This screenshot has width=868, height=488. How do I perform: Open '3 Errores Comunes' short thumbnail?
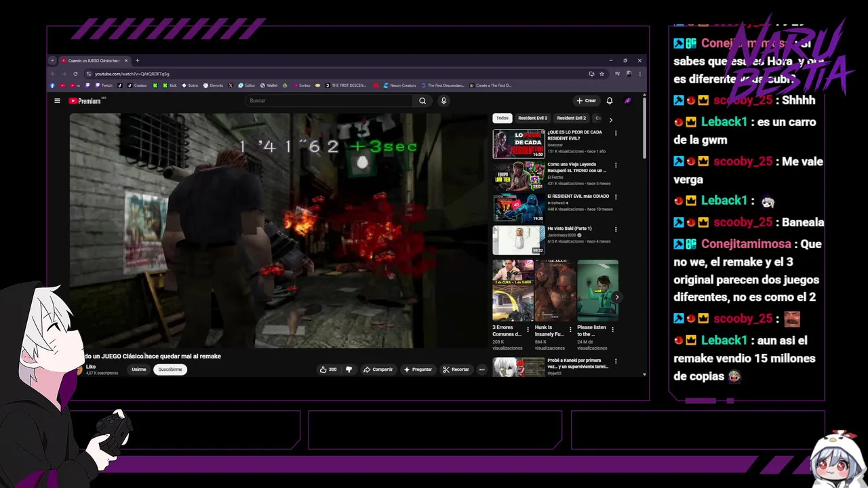[513, 291]
